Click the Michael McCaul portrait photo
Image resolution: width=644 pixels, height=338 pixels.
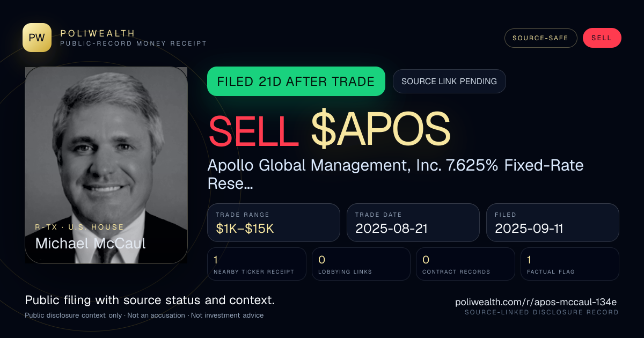tap(106, 165)
